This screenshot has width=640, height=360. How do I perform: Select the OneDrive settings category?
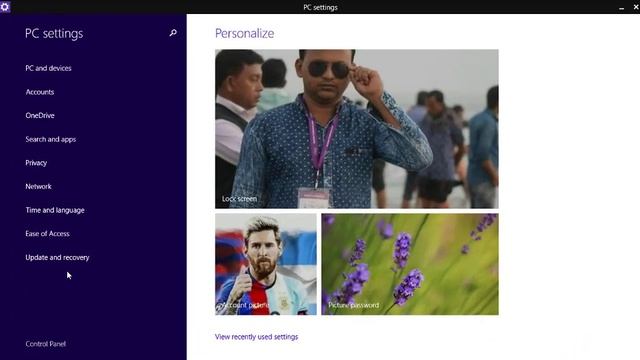(x=40, y=116)
